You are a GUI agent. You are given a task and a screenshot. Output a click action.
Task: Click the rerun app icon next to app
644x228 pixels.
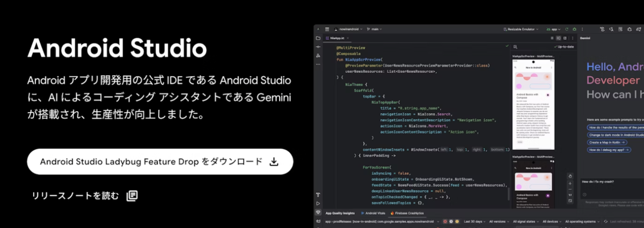(x=567, y=29)
